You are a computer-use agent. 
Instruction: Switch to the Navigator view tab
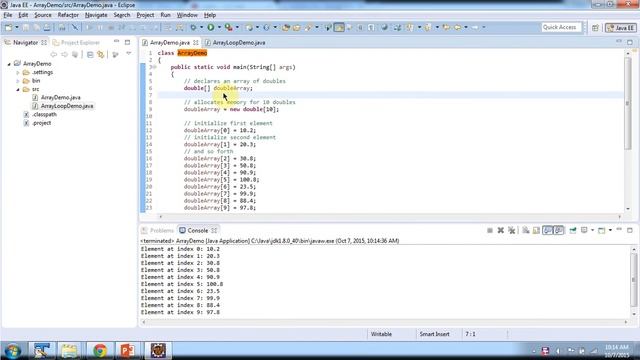coord(25,42)
